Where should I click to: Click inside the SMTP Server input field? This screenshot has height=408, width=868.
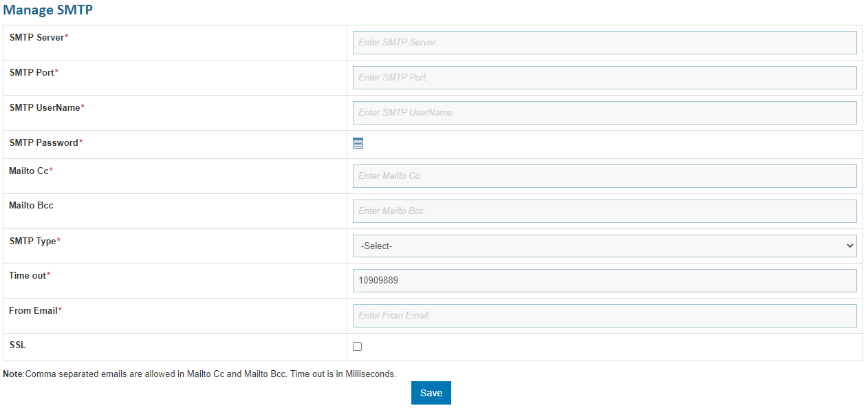[x=604, y=42]
